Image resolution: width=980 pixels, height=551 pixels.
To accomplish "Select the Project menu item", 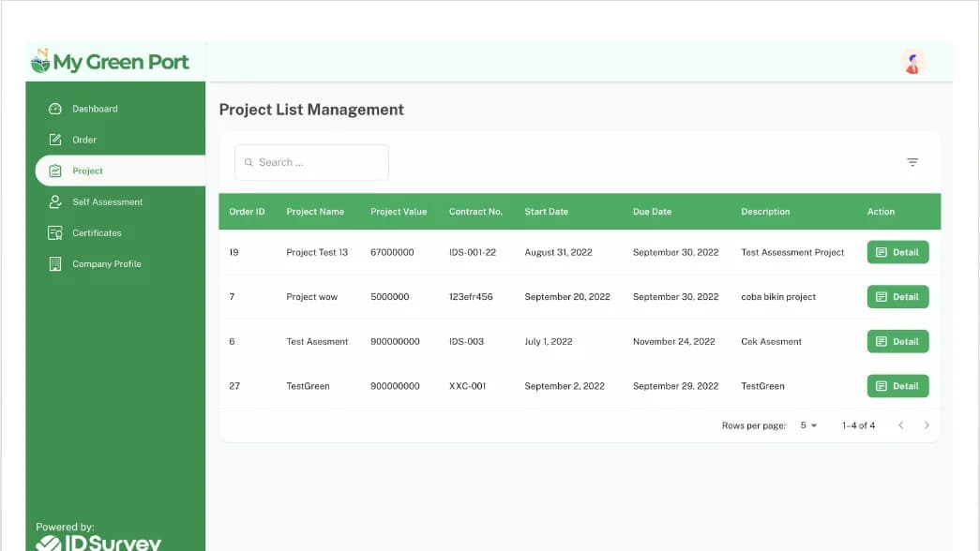I will (120, 171).
